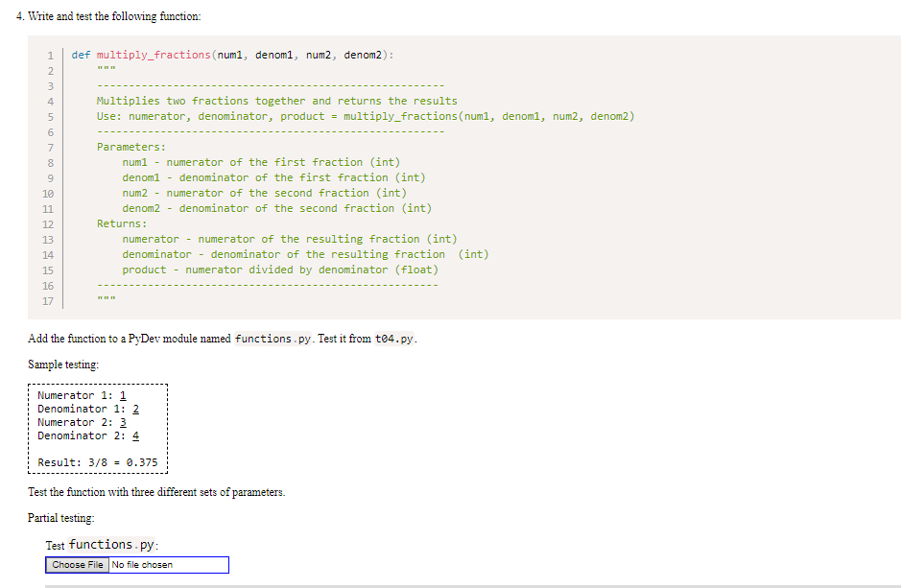Viewport: 901px width, 588px height.
Task: Click the Result: 3/8 = 0.375 text
Action: (96, 461)
